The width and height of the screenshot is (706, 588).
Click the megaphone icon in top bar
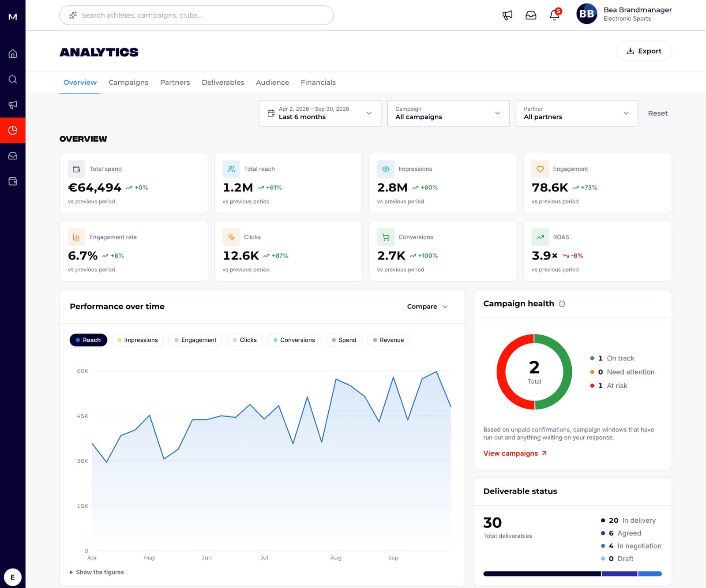(x=507, y=15)
